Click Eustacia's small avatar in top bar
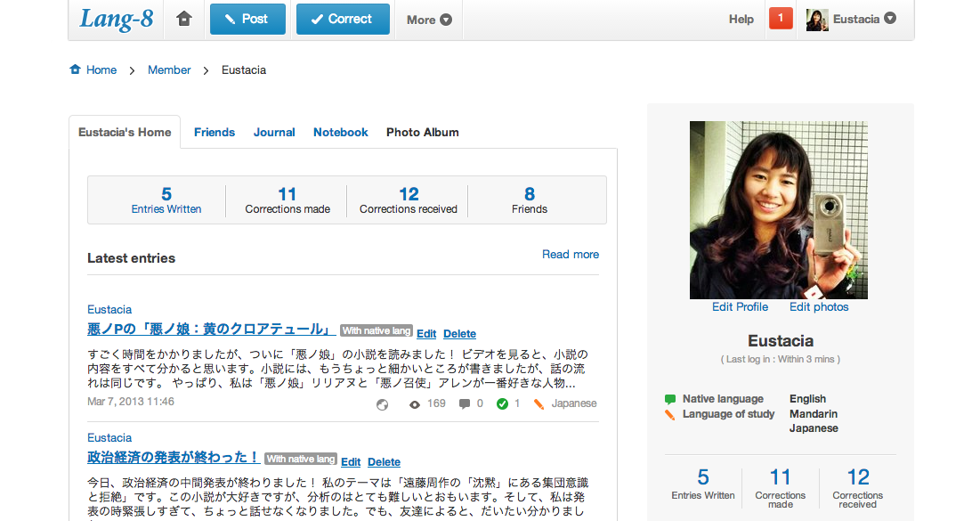This screenshot has height=521, width=980. click(x=817, y=20)
